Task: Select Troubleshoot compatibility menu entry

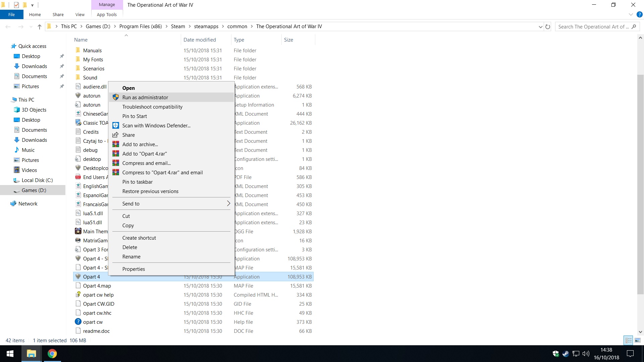Action: [171, 107]
